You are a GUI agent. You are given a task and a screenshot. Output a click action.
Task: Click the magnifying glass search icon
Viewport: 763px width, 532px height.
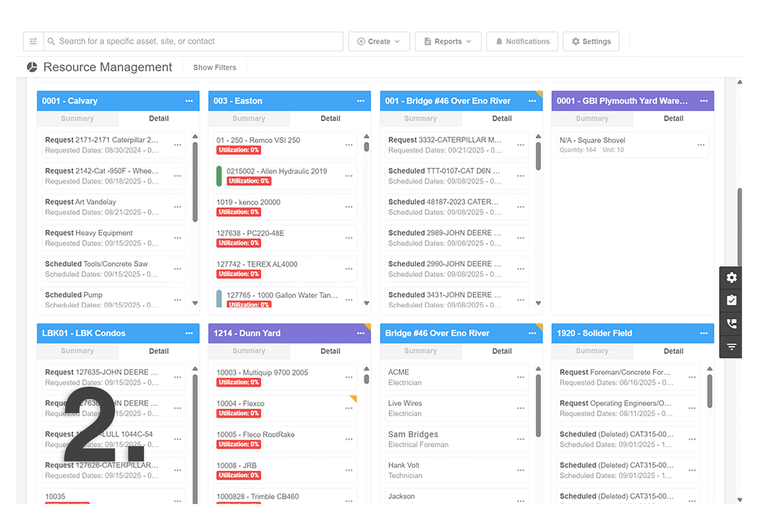(x=52, y=41)
